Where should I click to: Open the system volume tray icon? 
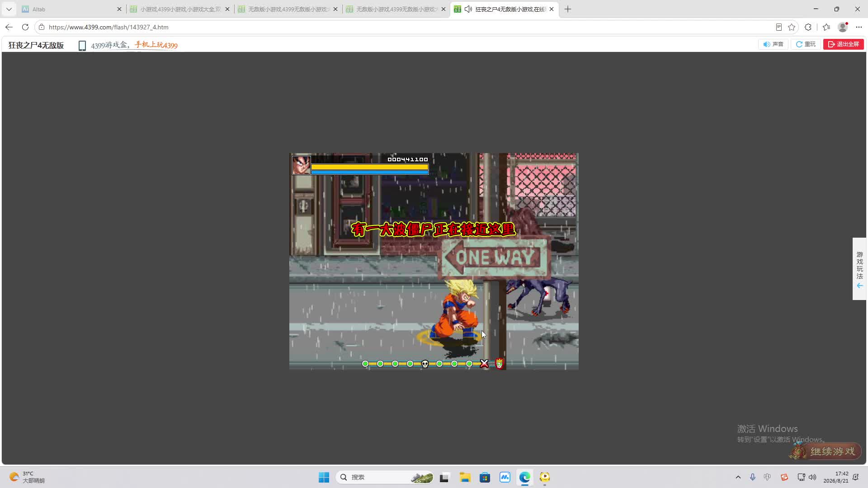(x=812, y=477)
